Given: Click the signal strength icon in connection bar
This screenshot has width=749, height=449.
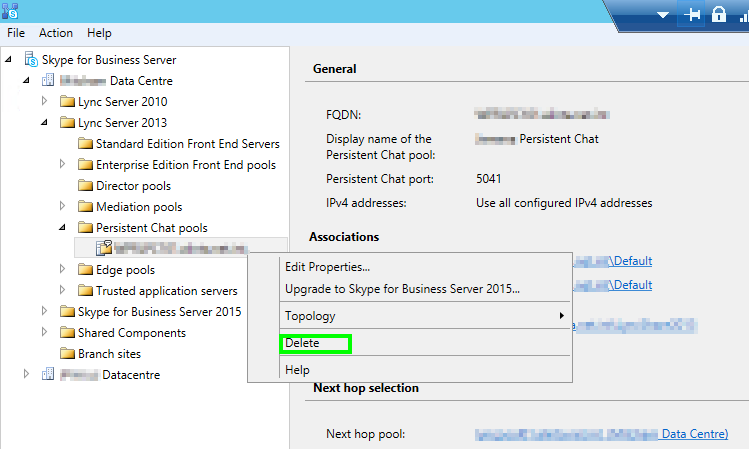Looking at the screenshot, I should (744, 17).
